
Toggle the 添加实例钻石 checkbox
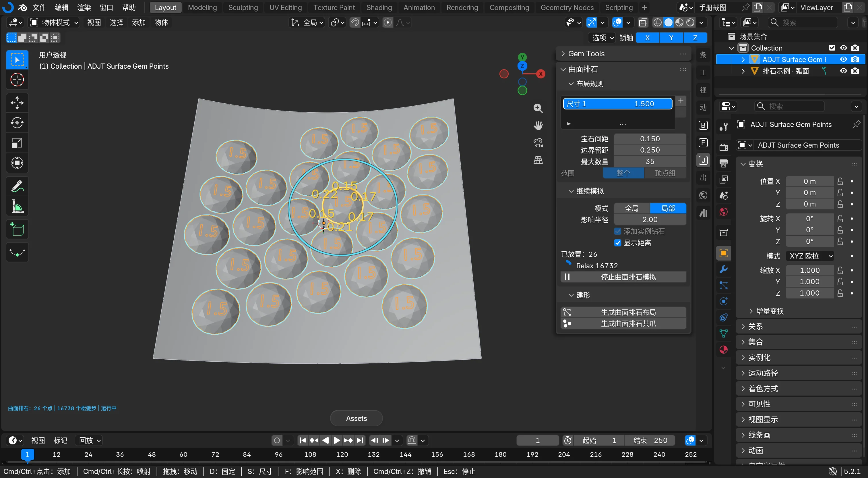pyautogui.click(x=617, y=232)
